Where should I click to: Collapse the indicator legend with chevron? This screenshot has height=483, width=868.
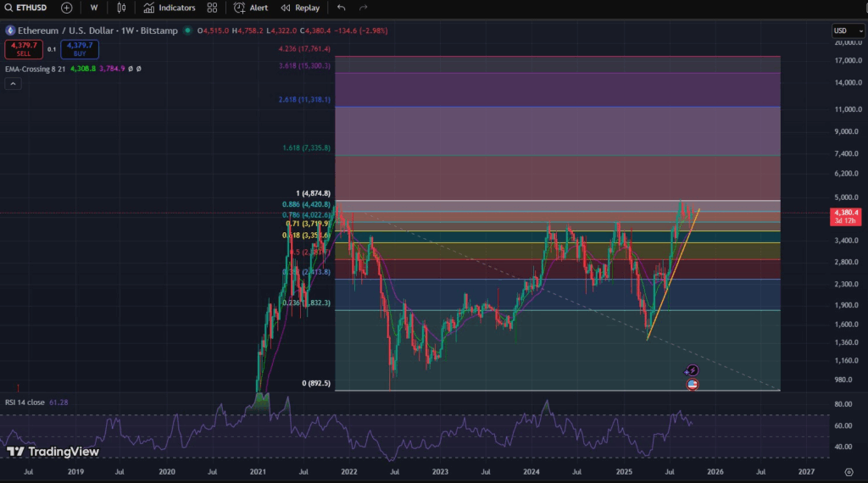13,84
